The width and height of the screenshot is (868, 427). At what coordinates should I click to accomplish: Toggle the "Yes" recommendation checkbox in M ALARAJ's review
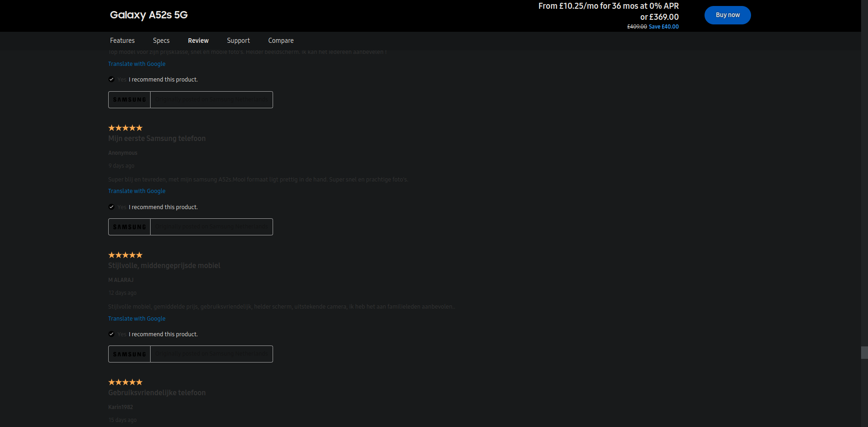[x=111, y=334]
